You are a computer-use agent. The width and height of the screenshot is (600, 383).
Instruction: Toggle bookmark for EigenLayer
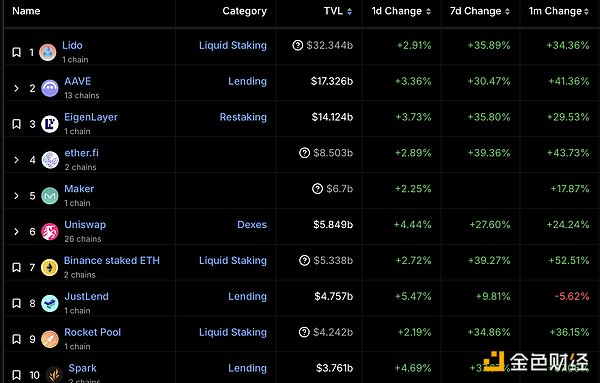[16, 124]
